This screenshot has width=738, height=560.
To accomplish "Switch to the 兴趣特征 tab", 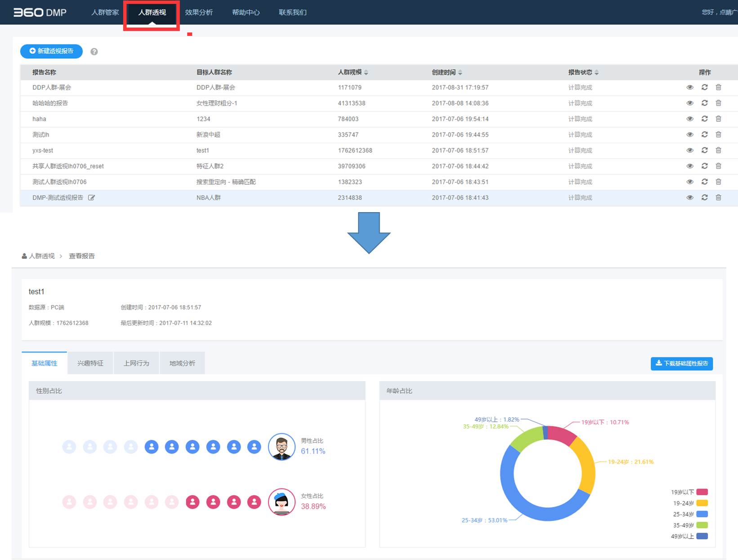I will pyautogui.click(x=90, y=363).
